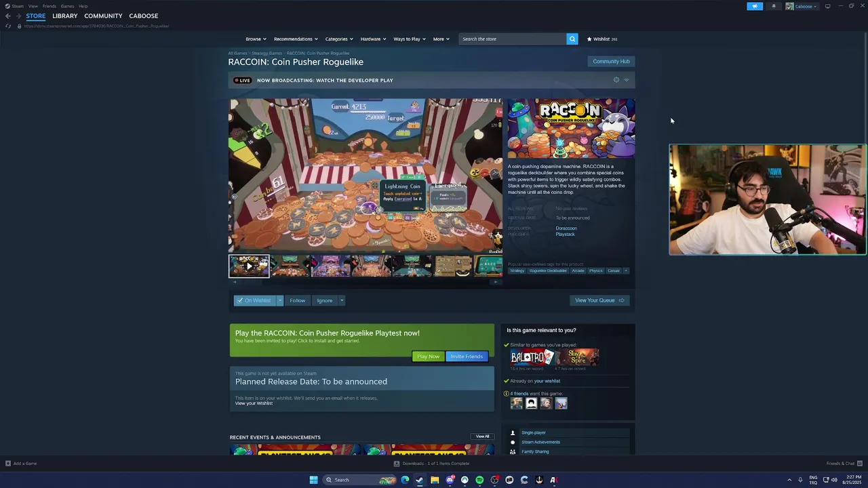The image size is (868, 488).
Task: Open the CABOOSE profile tab
Action: (x=144, y=16)
